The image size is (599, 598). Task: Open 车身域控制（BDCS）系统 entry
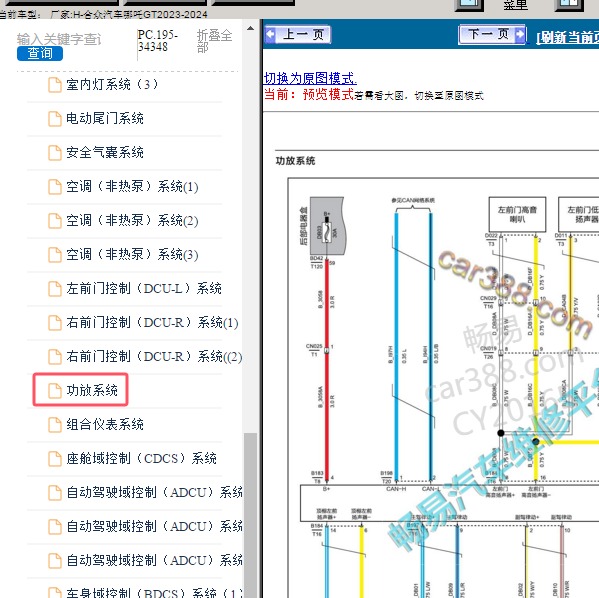click(154, 592)
